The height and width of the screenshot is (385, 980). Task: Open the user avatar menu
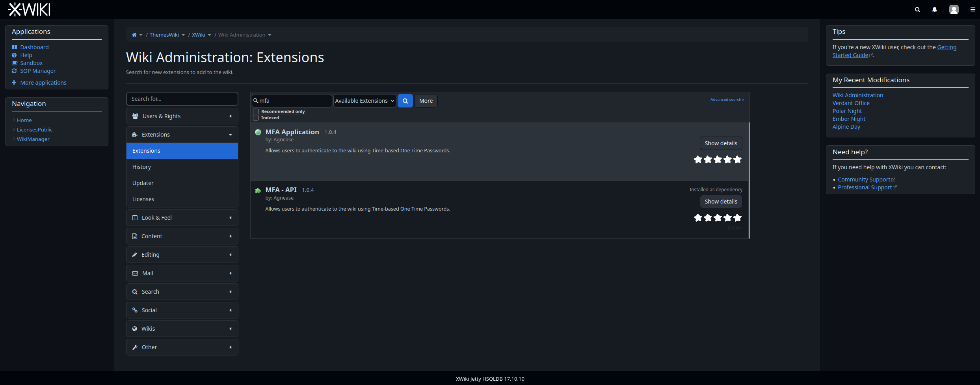954,9
